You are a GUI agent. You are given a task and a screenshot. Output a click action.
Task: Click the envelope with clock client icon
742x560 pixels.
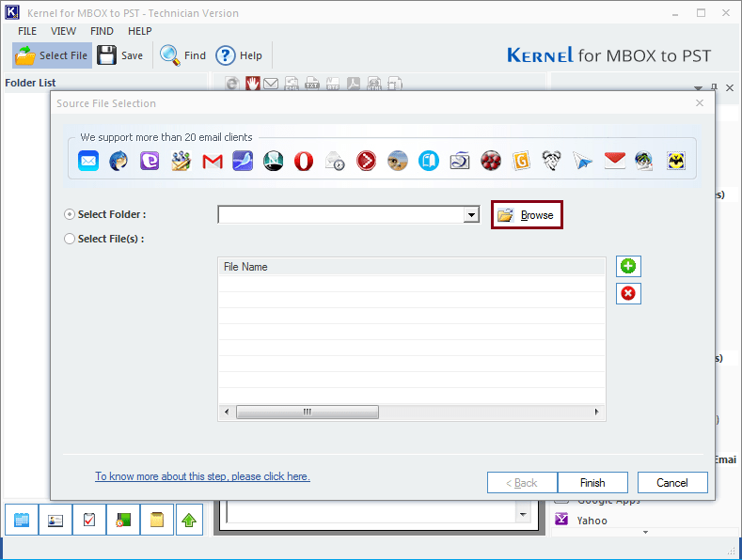[335, 162]
